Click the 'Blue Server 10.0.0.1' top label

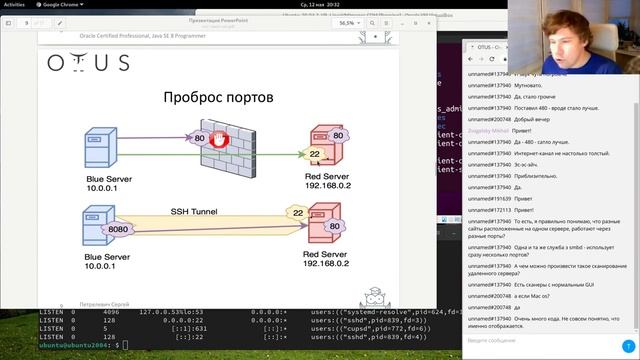pyautogui.click(x=109, y=183)
